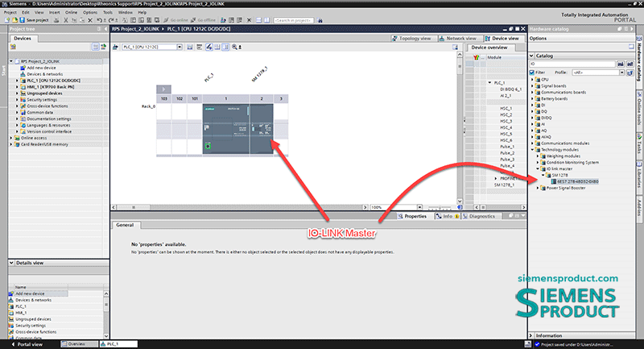This screenshot has width=644, height=349.
Task: Expand the Power Signal Booster folder
Action: coord(538,188)
